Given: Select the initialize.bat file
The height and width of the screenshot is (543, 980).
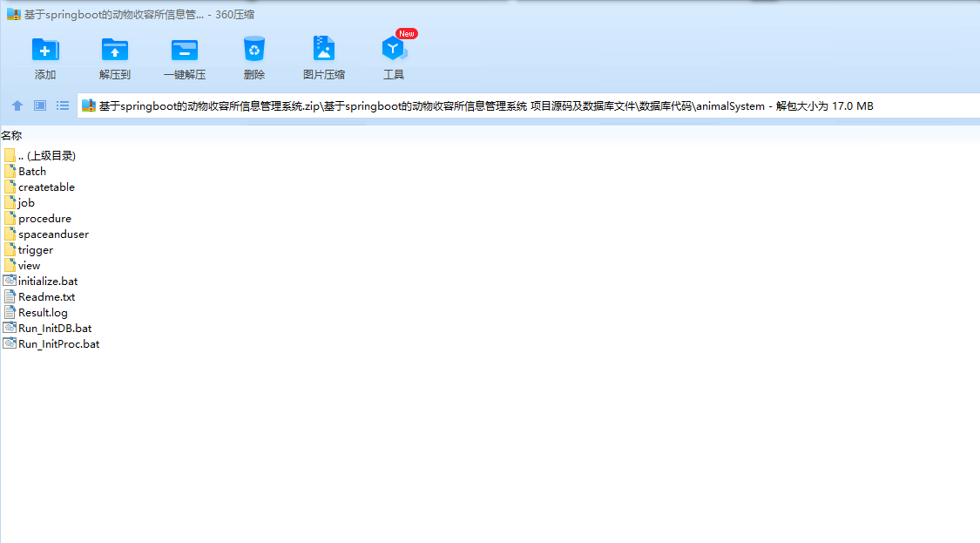Looking at the screenshot, I should pyautogui.click(x=41, y=281).
